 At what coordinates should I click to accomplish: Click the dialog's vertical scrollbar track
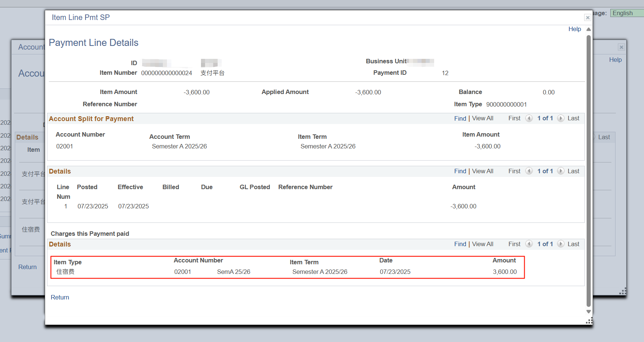[x=588, y=170]
